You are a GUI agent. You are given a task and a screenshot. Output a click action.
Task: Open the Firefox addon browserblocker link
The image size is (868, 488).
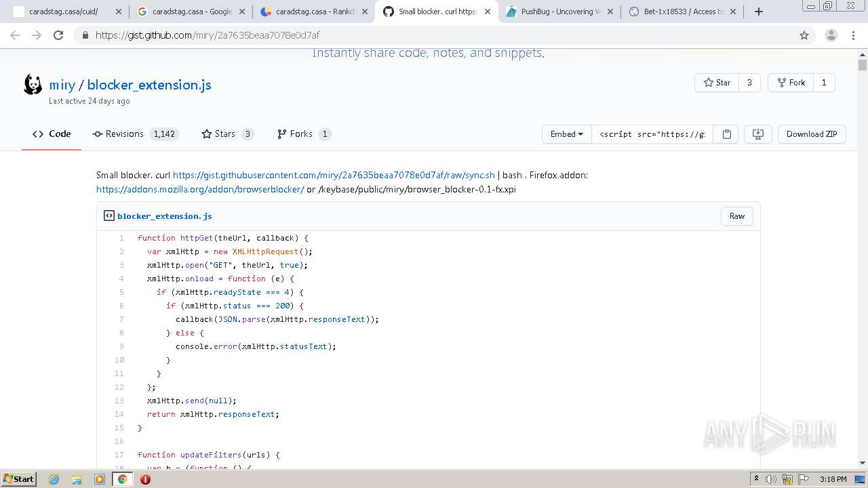pyautogui.click(x=200, y=189)
